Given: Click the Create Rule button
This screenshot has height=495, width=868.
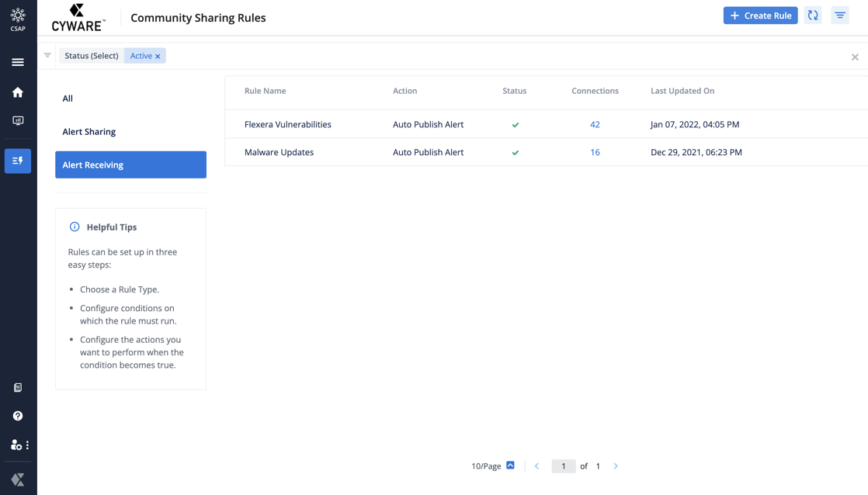Looking at the screenshot, I should tap(760, 16).
